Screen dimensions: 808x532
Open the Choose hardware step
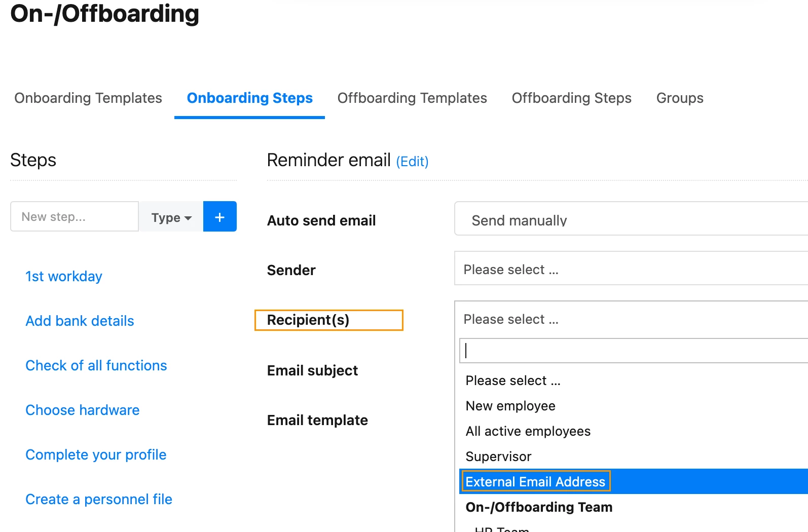[83, 410]
